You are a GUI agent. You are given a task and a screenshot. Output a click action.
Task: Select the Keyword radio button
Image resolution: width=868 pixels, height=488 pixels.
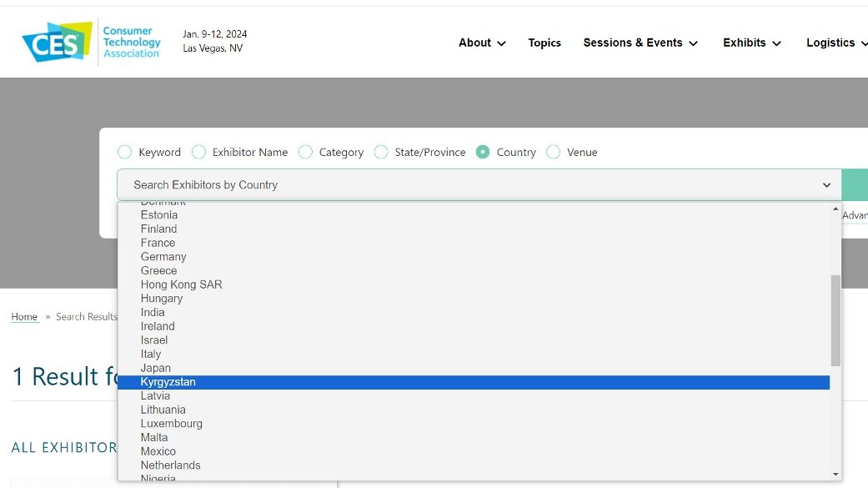pyautogui.click(x=124, y=152)
